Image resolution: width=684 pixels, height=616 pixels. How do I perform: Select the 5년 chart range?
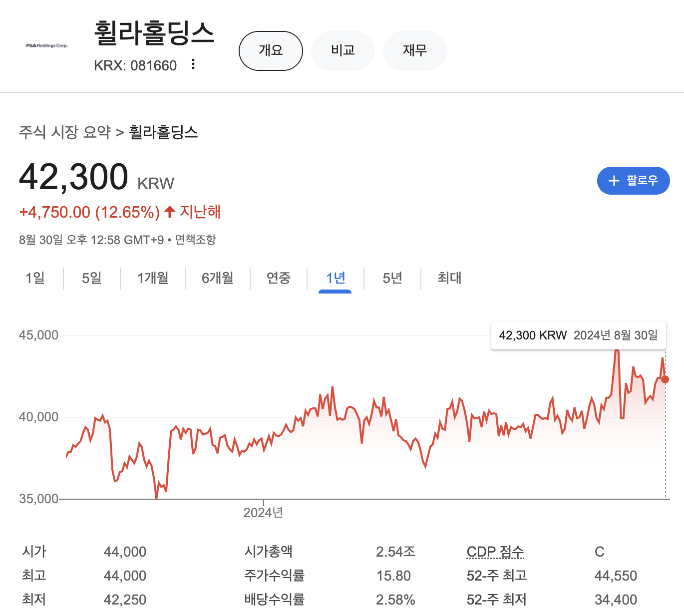point(392,278)
